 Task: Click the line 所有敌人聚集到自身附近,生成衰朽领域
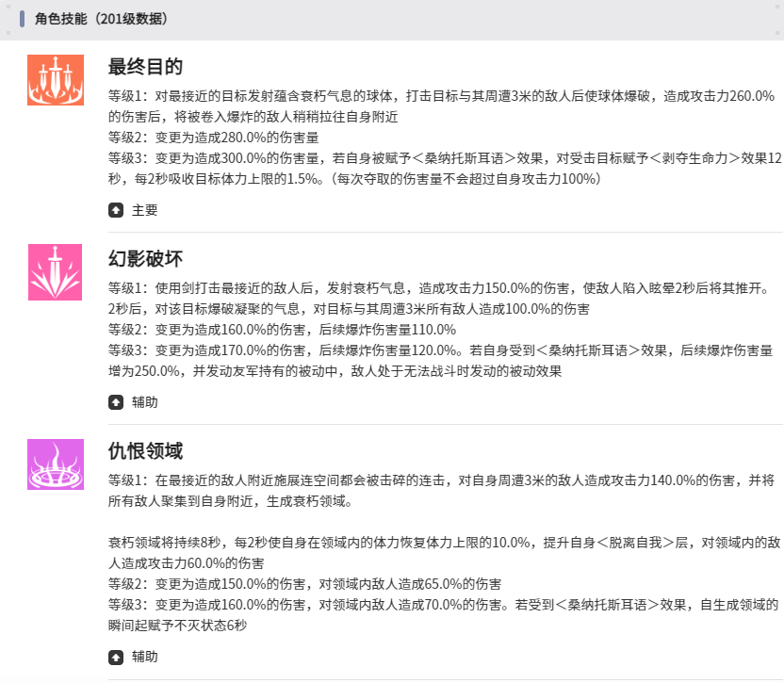click(x=231, y=501)
